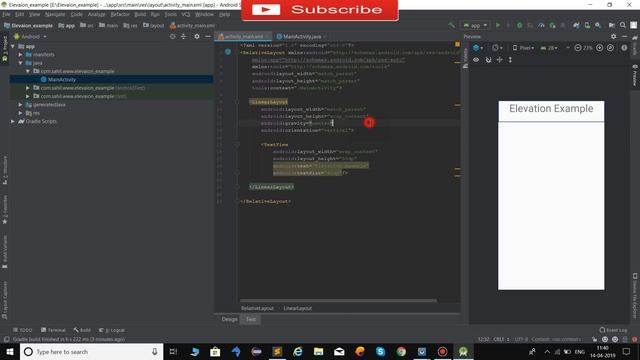Open the VCS menu
The width and height of the screenshot is (640, 360).
coord(186,14)
